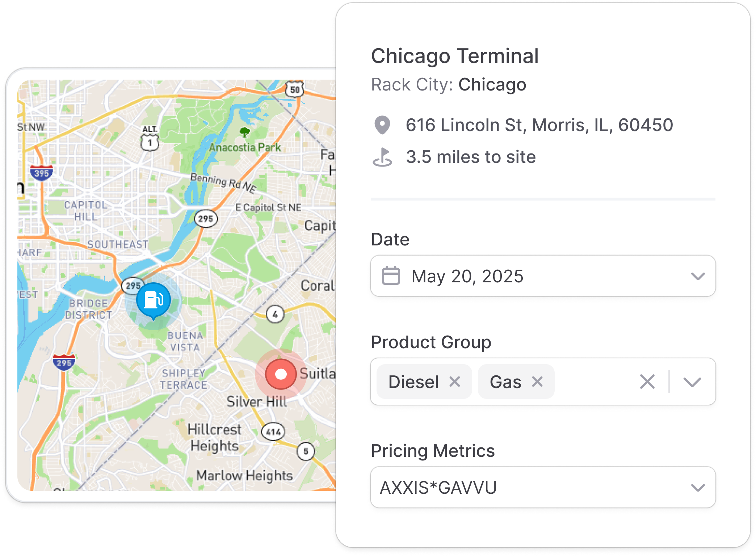Viewport: 756px width, 556px height.
Task: Click the Anacostia Park tree icon
Action: tap(245, 132)
